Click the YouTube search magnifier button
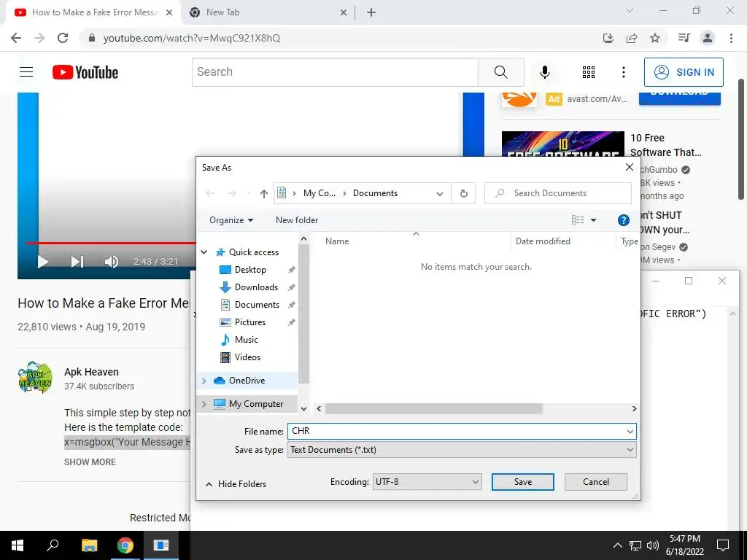The width and height of the screenshot is (747, 560). pos(500,72)
